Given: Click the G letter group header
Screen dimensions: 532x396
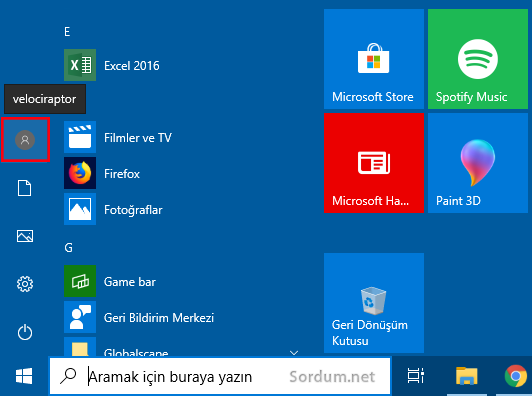Looking at the screenshot, I should pyautogui.click(x=68, y=248).
